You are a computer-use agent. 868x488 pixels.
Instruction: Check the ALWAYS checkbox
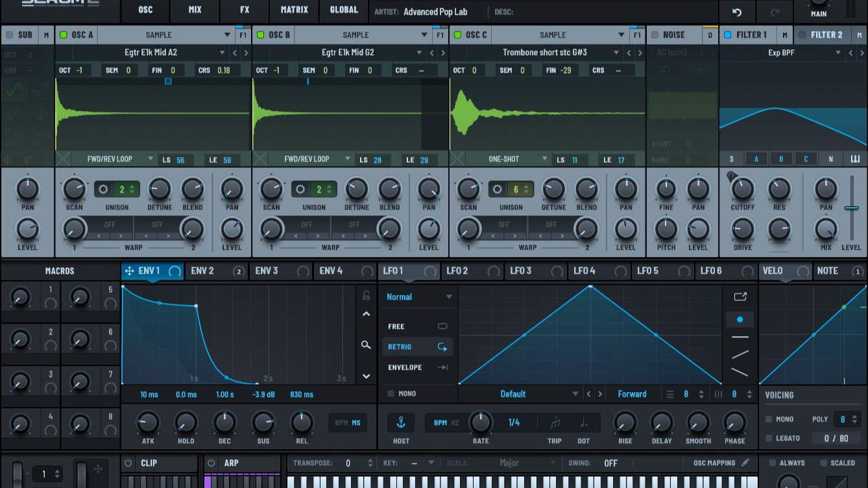(773, 463)
